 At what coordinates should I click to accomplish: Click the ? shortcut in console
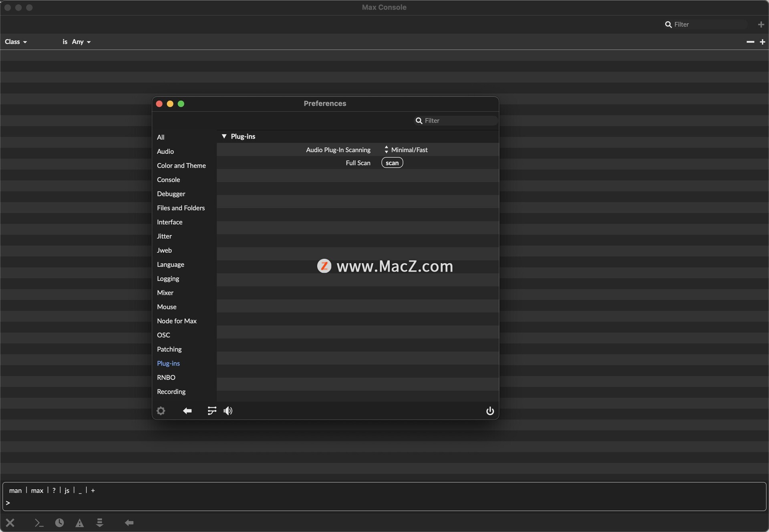pyautogui.click(x=54, y=490)
